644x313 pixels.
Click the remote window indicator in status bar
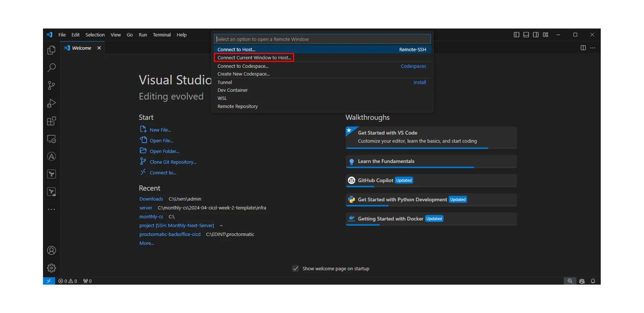click(x=49, y=281)
